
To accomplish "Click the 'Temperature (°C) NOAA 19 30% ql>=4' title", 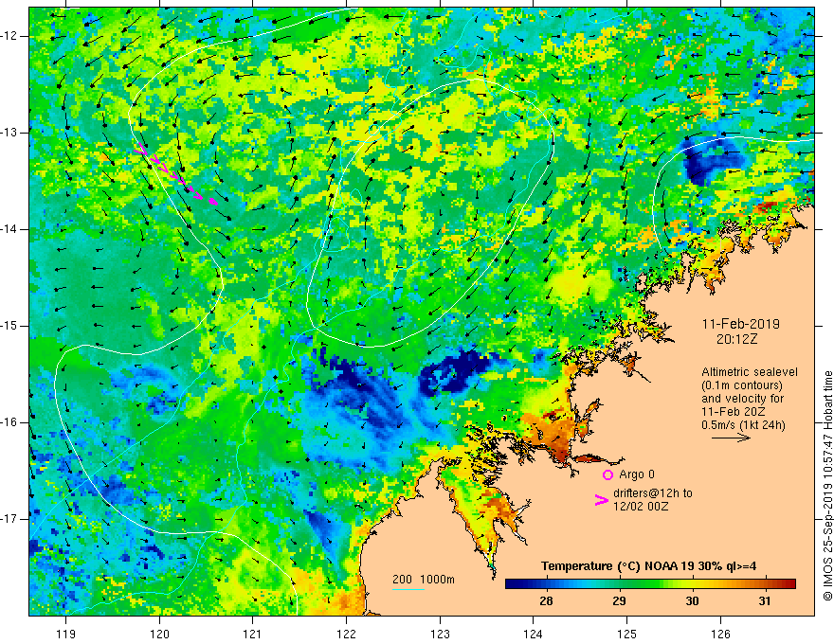I will 648,566.
